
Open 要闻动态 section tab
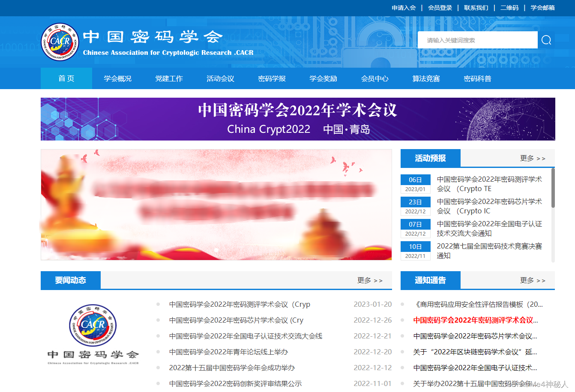(x=71, y=280)
